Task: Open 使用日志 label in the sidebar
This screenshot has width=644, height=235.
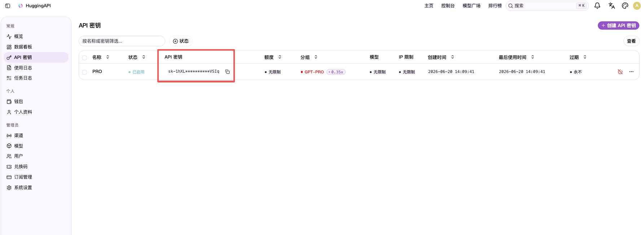Action: tap(23, 68)
